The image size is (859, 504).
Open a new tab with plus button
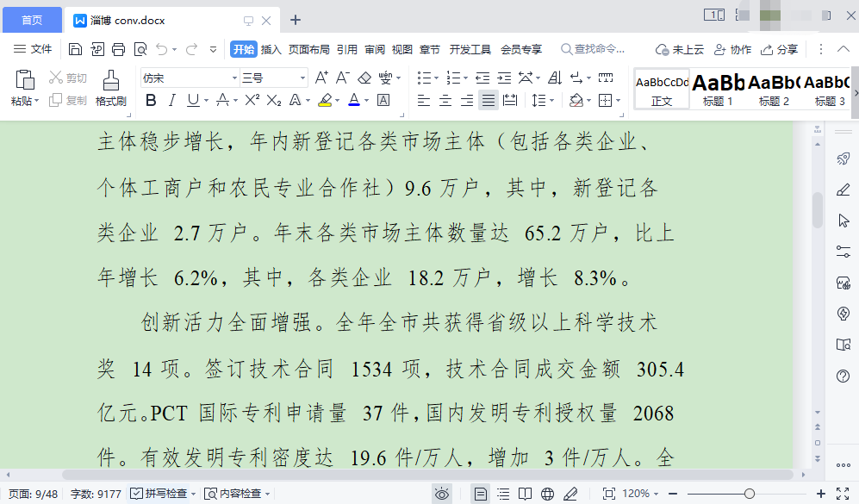pos(296,21)
